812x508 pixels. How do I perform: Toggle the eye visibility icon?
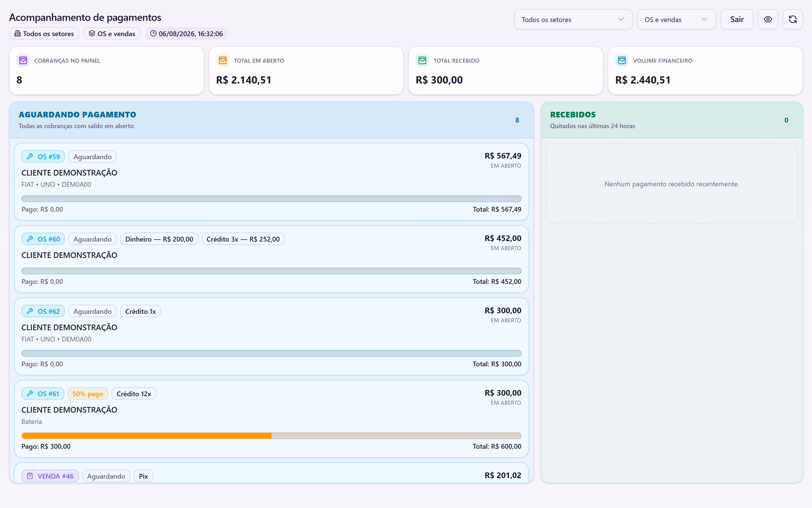[x=768, y=19]
